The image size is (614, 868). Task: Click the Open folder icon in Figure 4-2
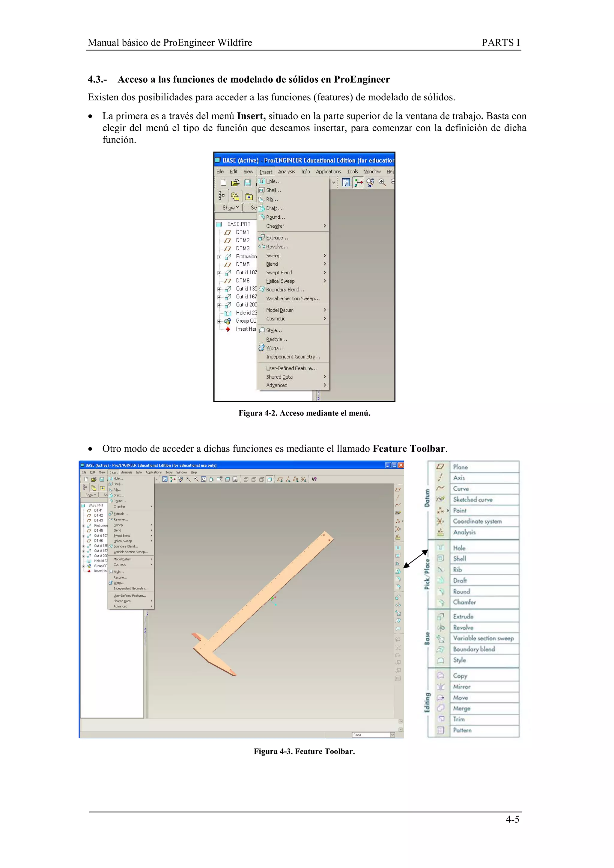tap(235, 183)
